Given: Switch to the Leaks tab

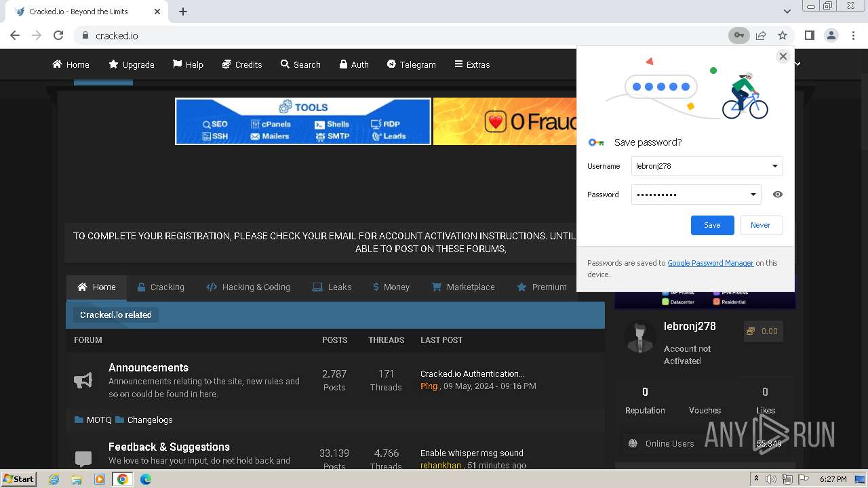Looking at the screenshot, I should coord(332,287).
